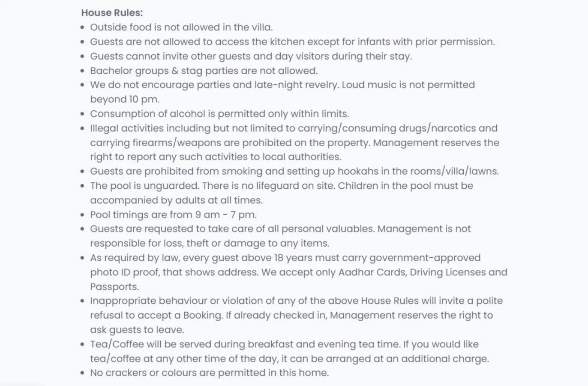Image resolution: width=588 pixels, height=386 pixels.
Task: Click the "right to report" local authorities line
Action: point(215,157)
